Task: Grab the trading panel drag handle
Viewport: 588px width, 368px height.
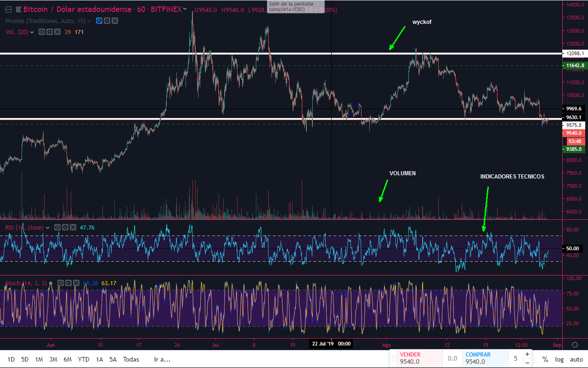Action: click(x=392, y=358)
